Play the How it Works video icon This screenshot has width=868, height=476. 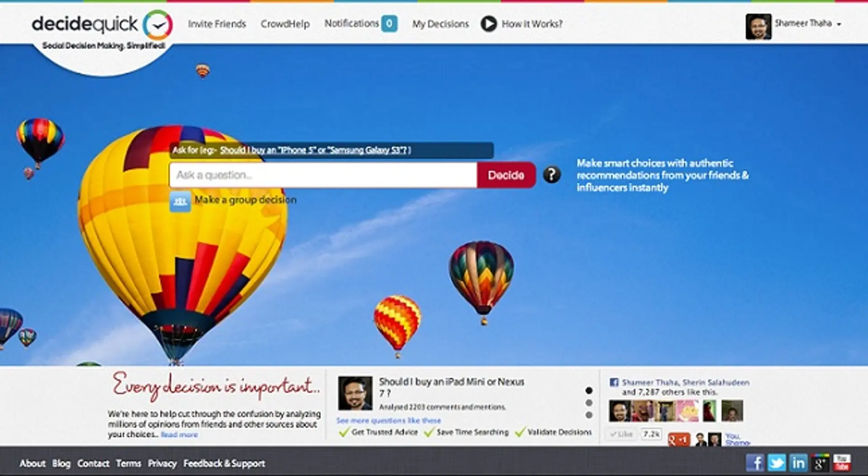point(489,23)
